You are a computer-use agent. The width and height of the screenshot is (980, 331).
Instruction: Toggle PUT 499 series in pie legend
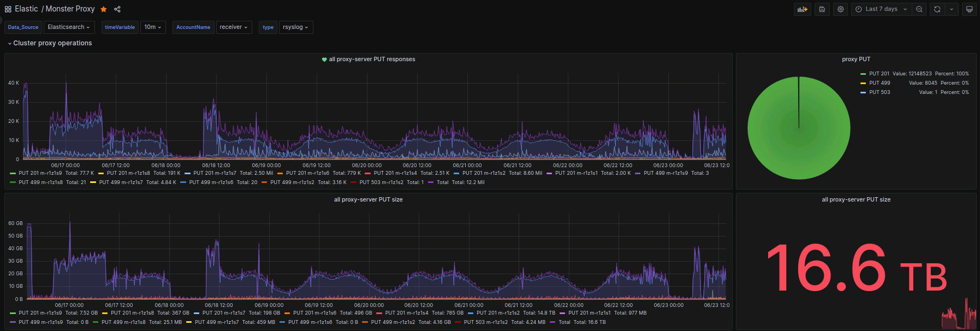coord(879,83)
